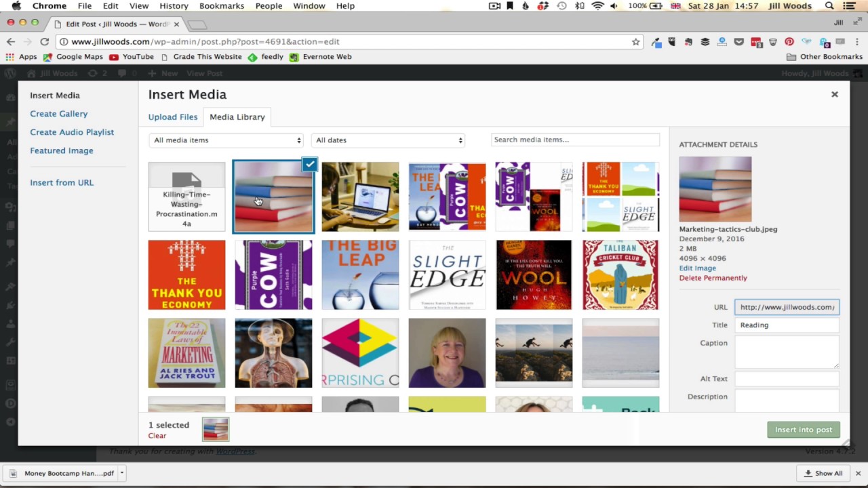Click the Dropbox menu bar icon
The width and height of the screenshot is (868, 488).
[542, 6]
